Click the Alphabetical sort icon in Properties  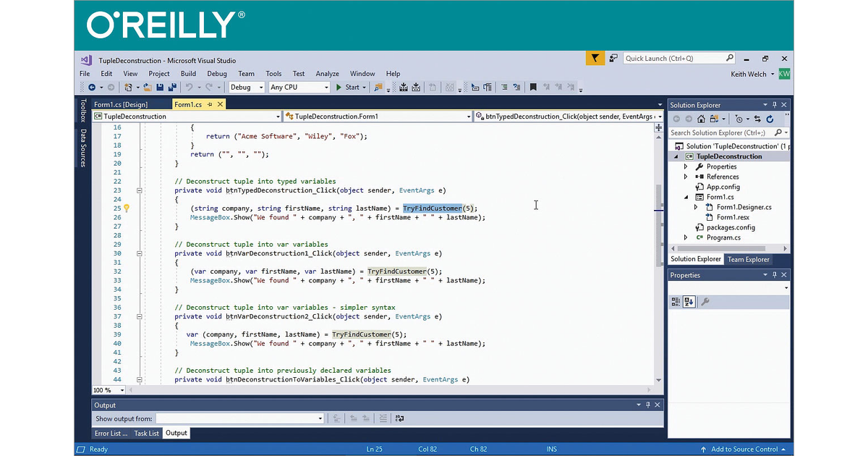tap(689, 302)
